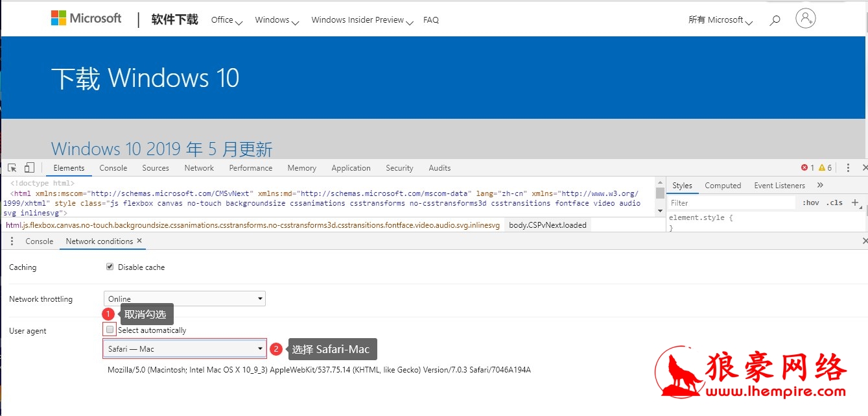Toggle the Select automatically checkbox

(110, 330)
